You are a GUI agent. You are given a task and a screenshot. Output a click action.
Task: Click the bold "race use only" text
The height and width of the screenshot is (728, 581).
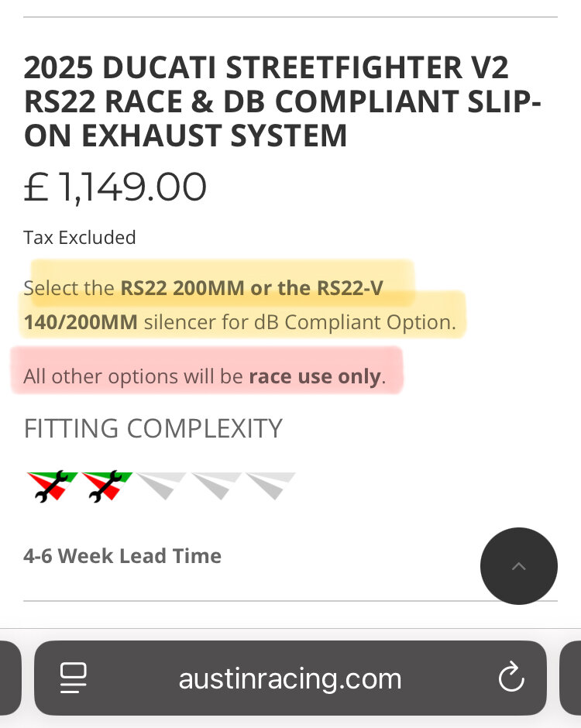(x=314, y=377)
